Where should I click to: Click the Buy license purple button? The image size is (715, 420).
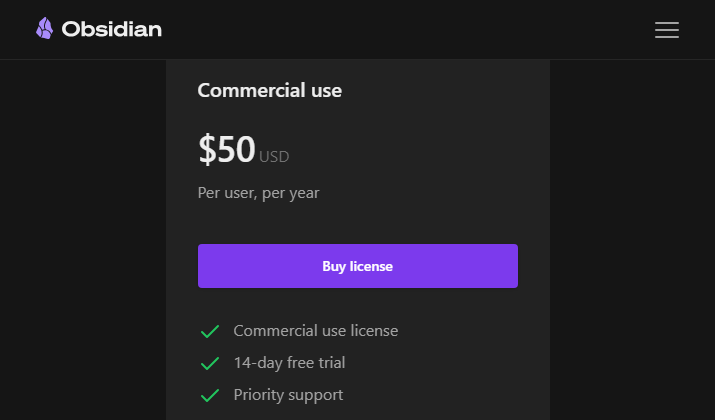(x=358, y=266)
